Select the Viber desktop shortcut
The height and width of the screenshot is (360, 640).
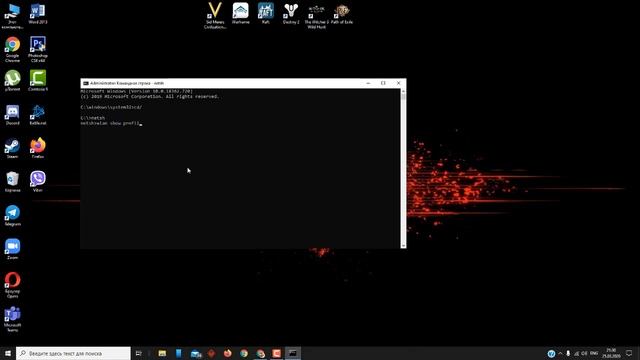(x=38, y=182)
